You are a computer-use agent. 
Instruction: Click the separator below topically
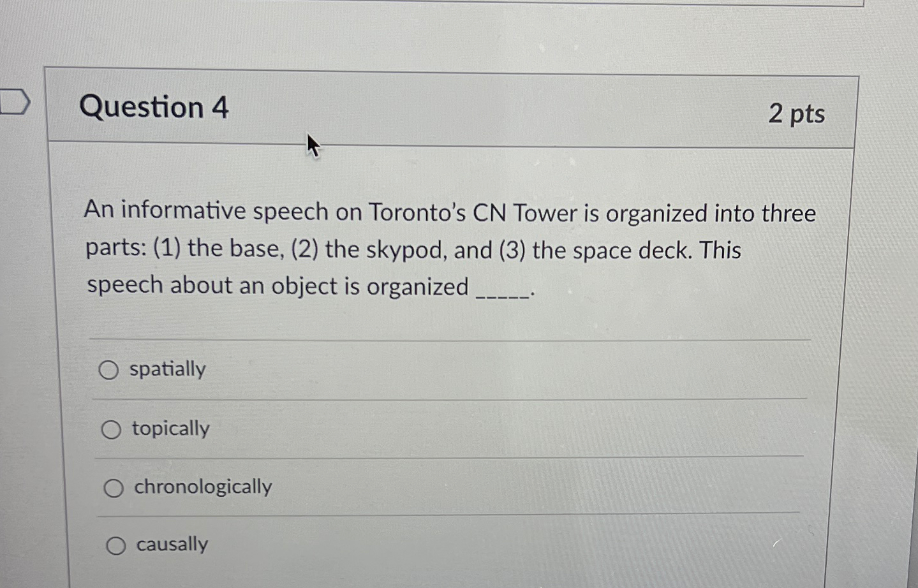[x=447, y=457]
